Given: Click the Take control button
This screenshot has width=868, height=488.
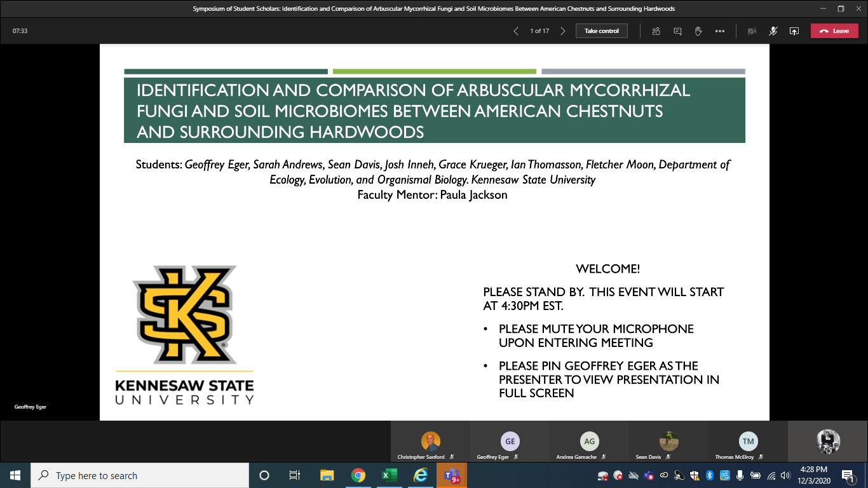Looking at the screenshot, I should 601,31.
